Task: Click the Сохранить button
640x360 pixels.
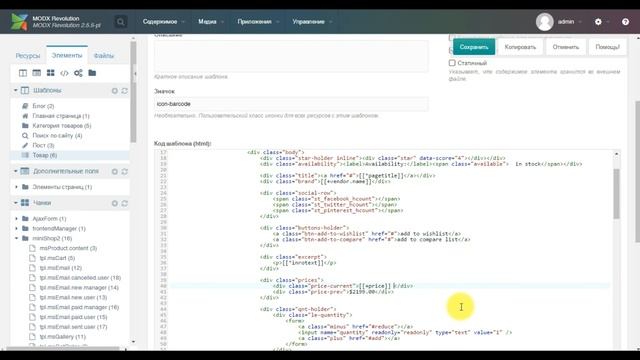Action: coord(474,47)
